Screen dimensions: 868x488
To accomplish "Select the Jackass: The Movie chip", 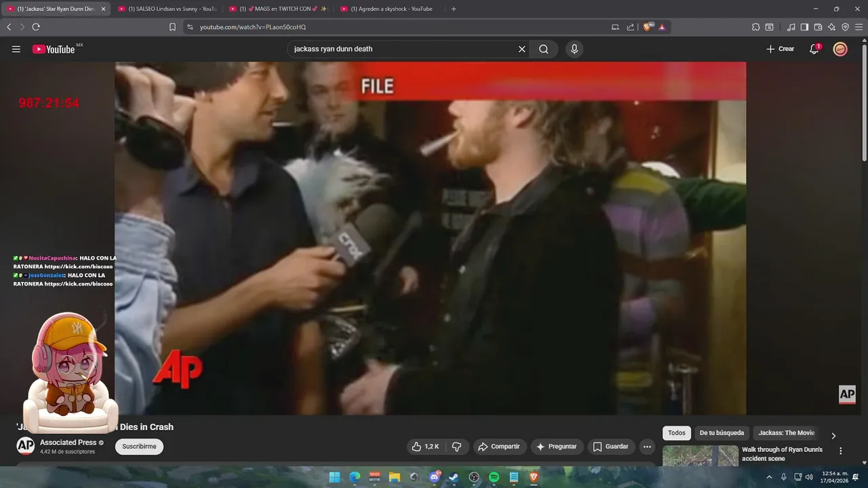I will coord(787,433).
